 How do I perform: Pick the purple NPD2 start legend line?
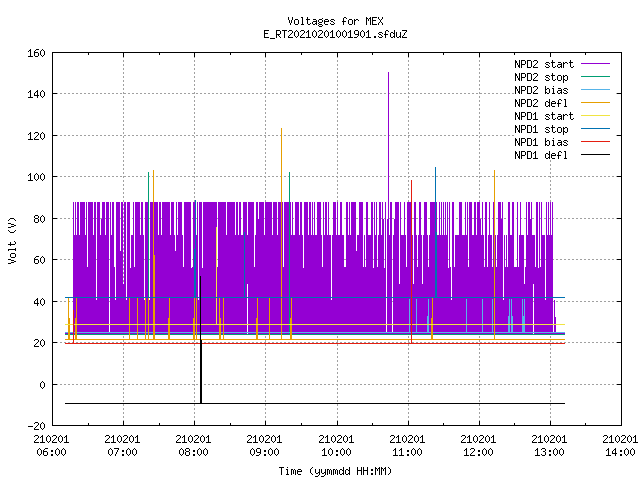[x=595, y=64]
